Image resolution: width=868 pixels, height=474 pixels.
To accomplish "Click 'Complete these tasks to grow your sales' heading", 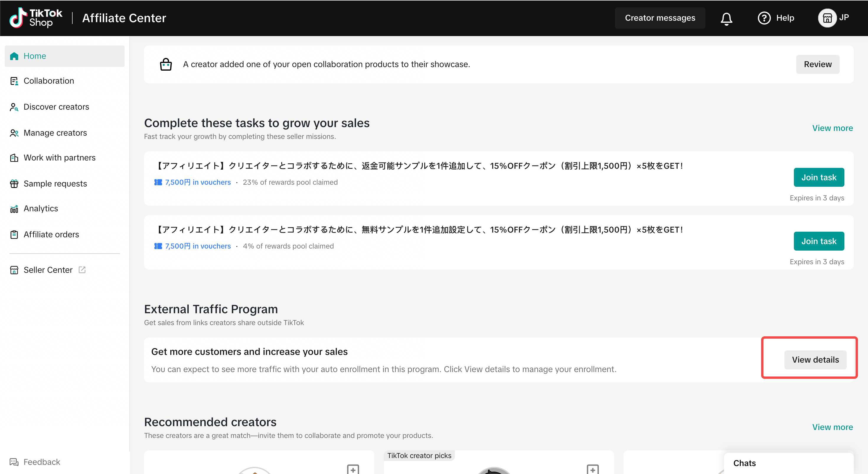I will tap(257, 123).
